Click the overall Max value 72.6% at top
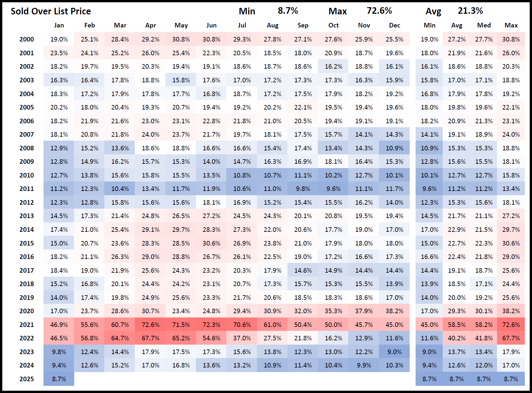532x393 pixels. pyautogui.click(x=379, y=11)
